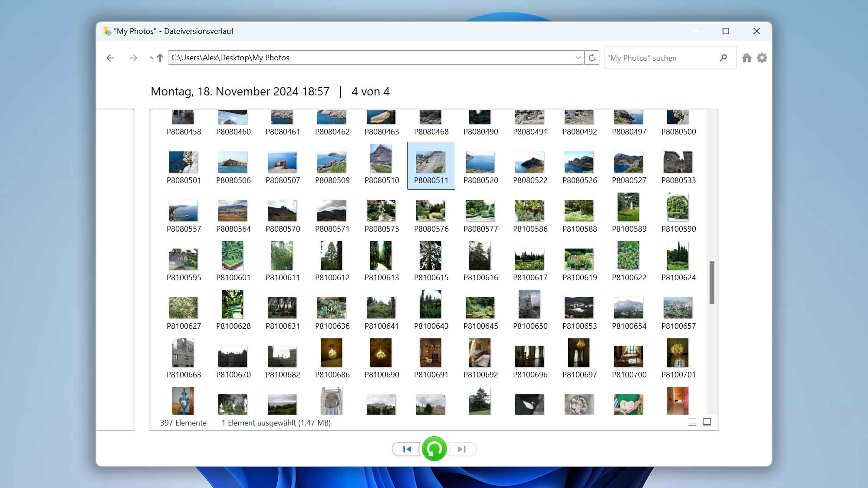Select photo P8100627
This screenshot has width=868, height=488.
[x=184, y=311]
